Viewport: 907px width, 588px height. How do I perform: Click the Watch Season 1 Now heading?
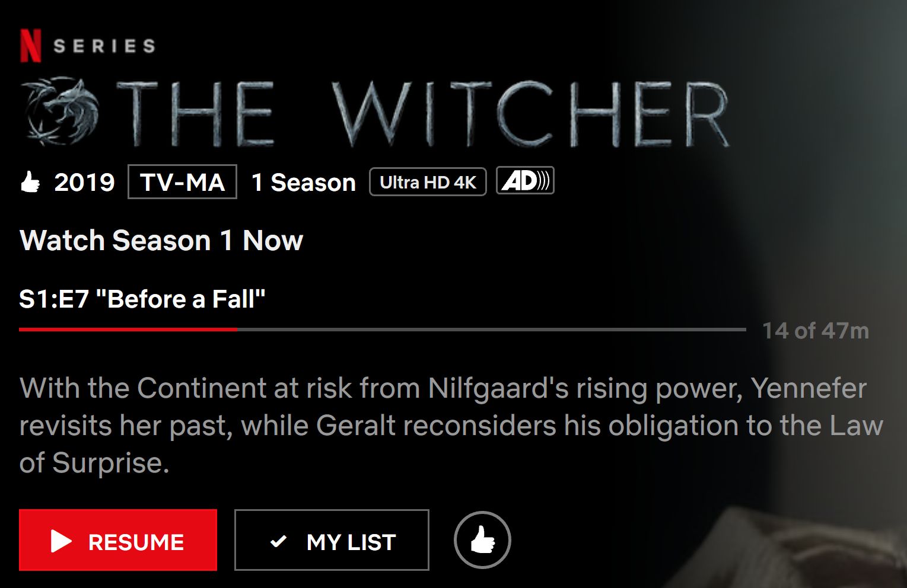click(161, 241)
